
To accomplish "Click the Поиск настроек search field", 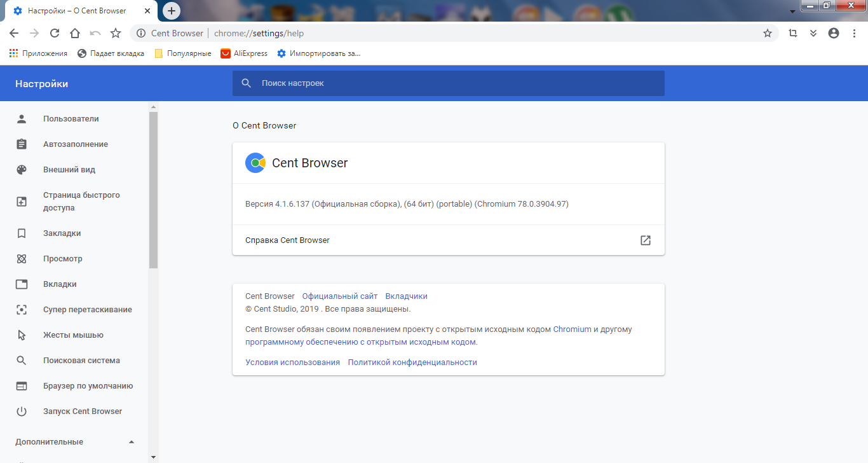I will coord(448,83).
